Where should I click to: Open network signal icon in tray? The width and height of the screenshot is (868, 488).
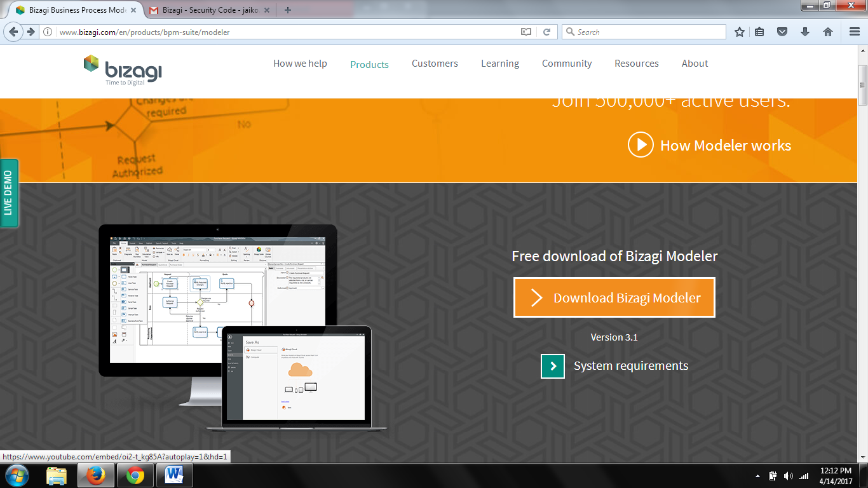coord(804,476)
